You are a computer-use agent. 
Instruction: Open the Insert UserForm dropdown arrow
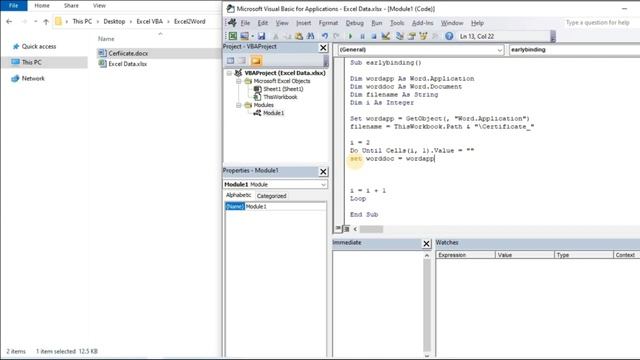tap(252, 36)
